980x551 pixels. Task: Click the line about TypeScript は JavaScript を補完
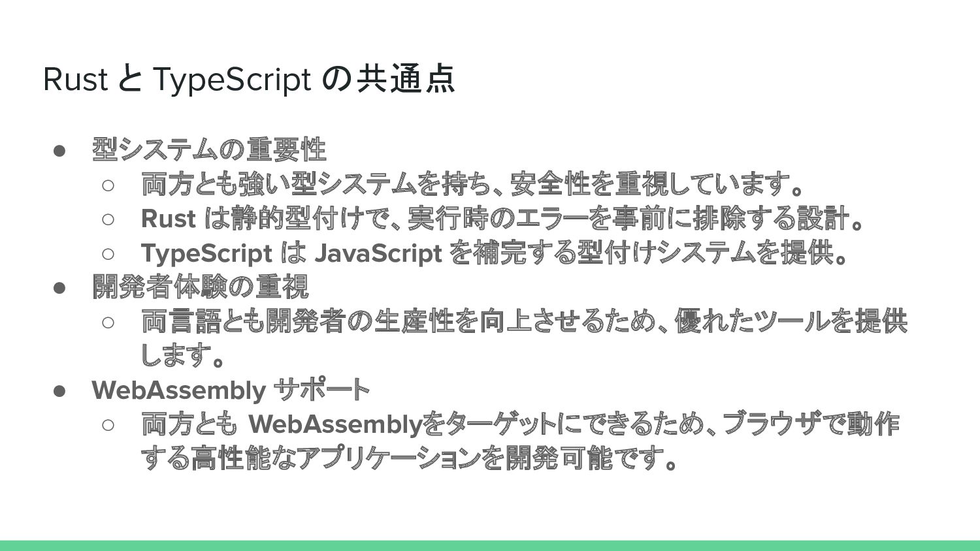click(x=495, y=253)
